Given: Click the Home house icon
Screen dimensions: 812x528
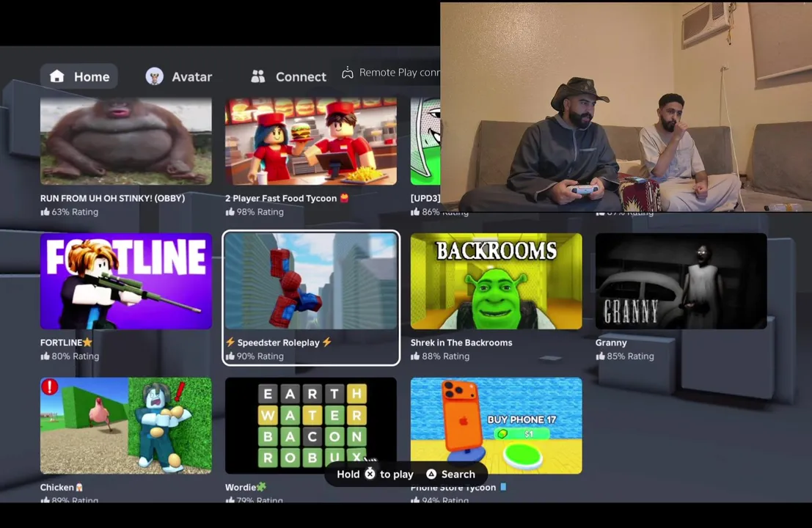Looking at the screenshot, I should pyautogui.click(x=57, y=76).
